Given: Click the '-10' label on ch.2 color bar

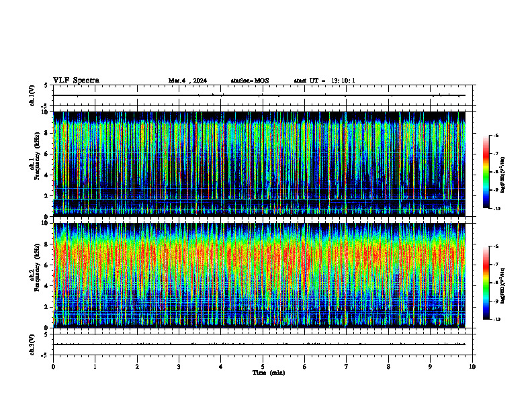Looking at the screenshot, I should point(496,320).
